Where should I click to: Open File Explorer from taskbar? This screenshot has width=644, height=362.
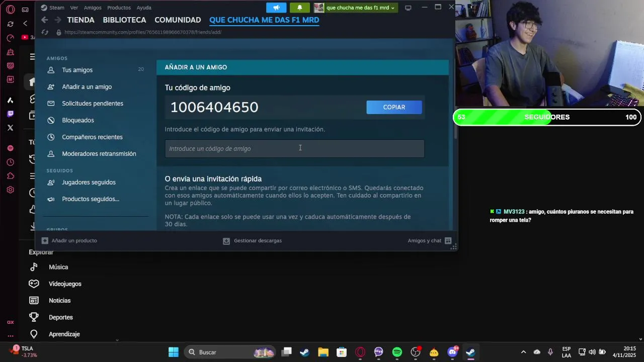point(323,352)
